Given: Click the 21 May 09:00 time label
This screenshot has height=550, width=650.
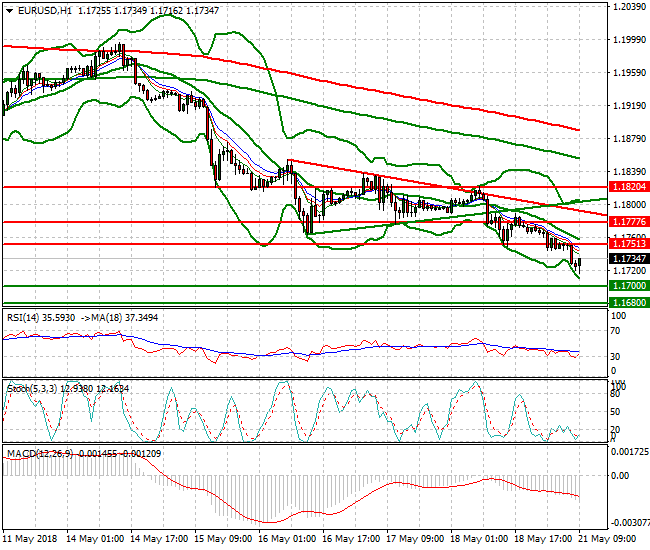Looking at the screenshot, I should tap(607, 539).
